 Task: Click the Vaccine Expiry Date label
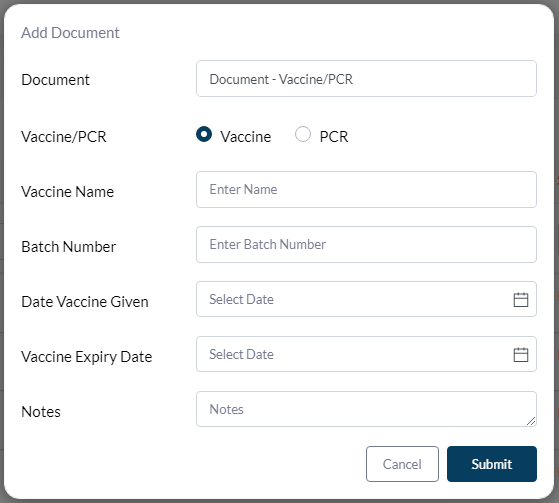click(x=87, y=357)
